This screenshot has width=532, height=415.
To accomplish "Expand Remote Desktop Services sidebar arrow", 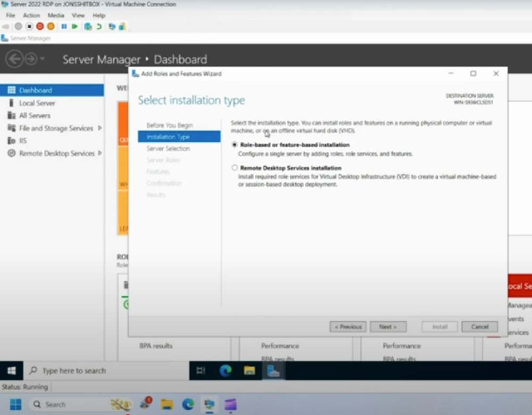I will click(100, 153).
